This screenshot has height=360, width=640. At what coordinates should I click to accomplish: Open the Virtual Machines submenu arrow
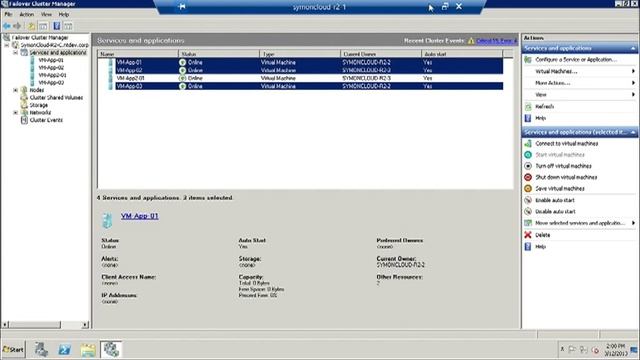[633, 71]
